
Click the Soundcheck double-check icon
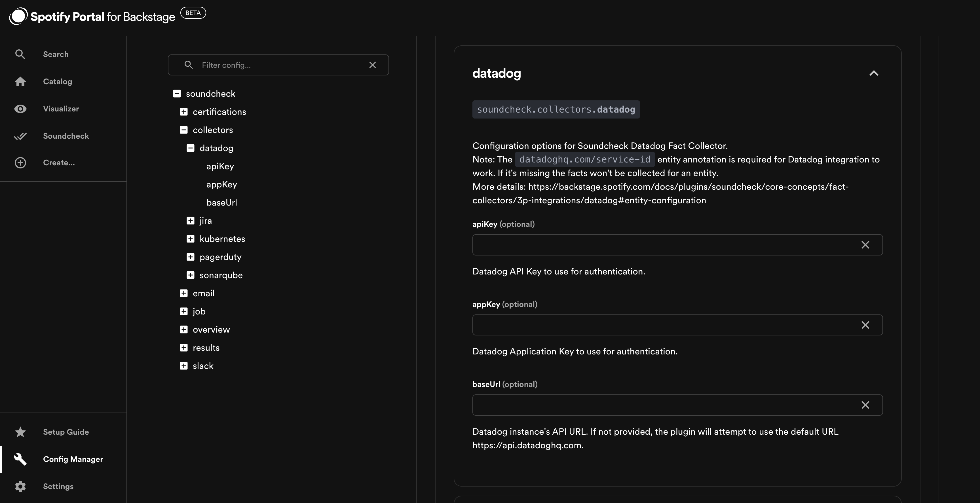[x=20, y=136]
